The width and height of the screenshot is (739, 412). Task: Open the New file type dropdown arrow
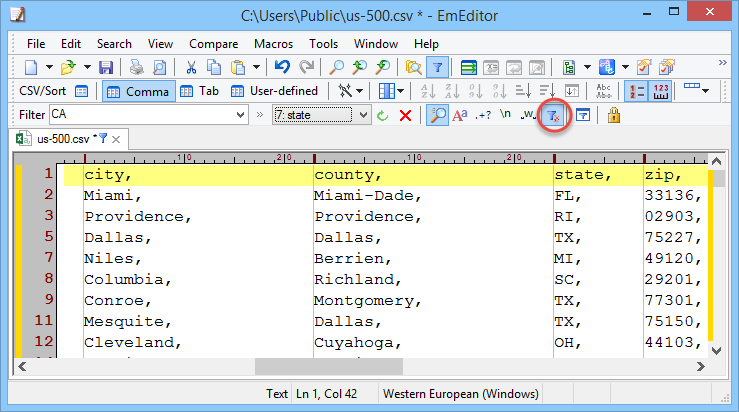[x=49, y=67]
